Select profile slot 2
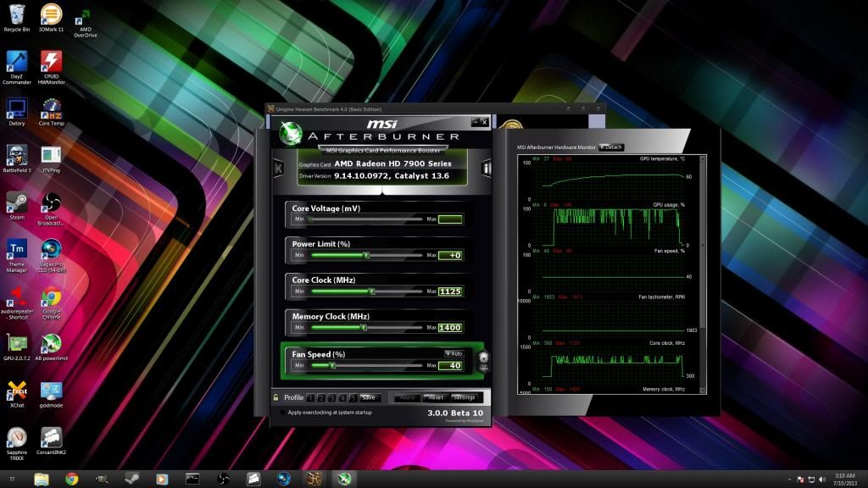Viewport: 868px width, 488px height. (321, 397)
